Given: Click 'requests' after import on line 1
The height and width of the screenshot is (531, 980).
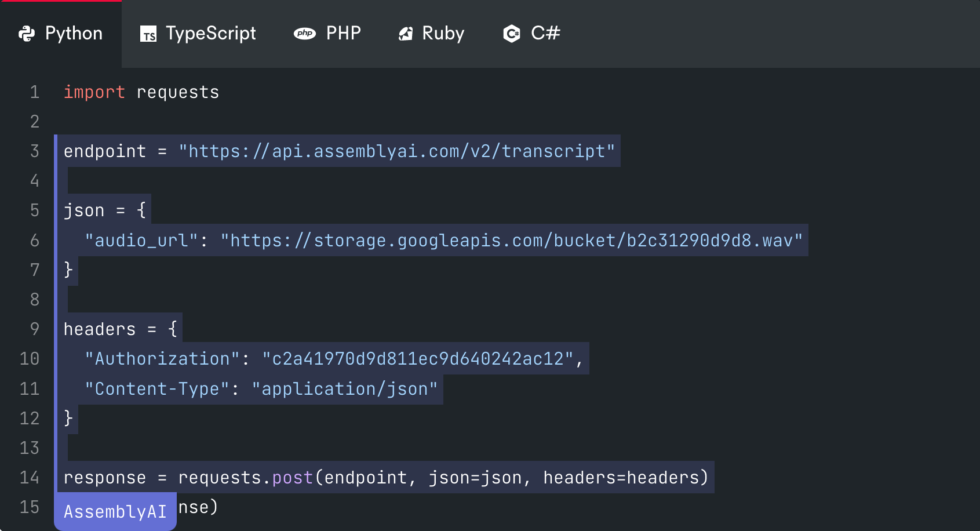Looking at the screenshot, I should point(178,93).
